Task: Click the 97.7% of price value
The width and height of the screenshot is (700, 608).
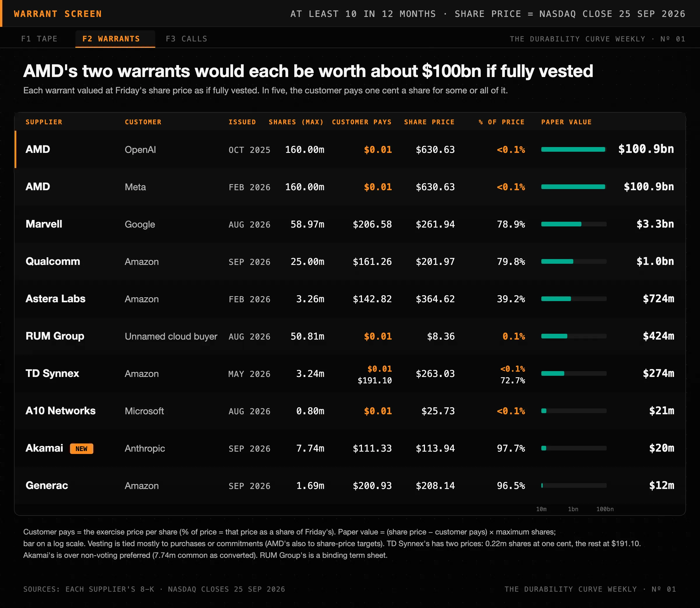Action: (x=511, y=448)
